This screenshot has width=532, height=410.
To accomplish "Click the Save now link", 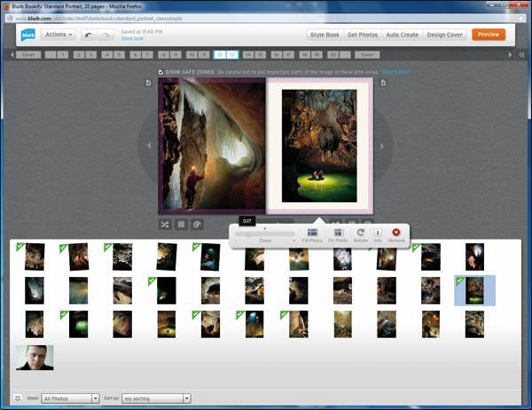I will pyautogui.click(x=132, y=38).
